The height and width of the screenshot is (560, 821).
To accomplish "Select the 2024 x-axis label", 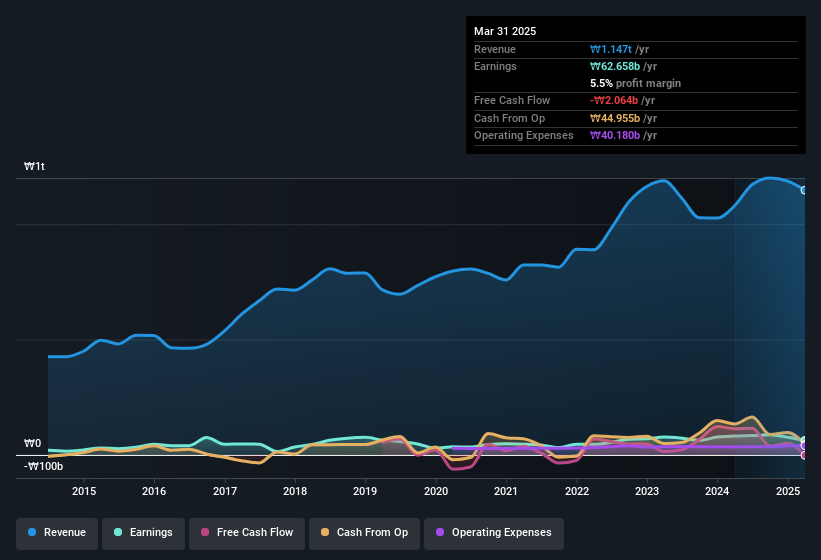I will click(717, 491).
